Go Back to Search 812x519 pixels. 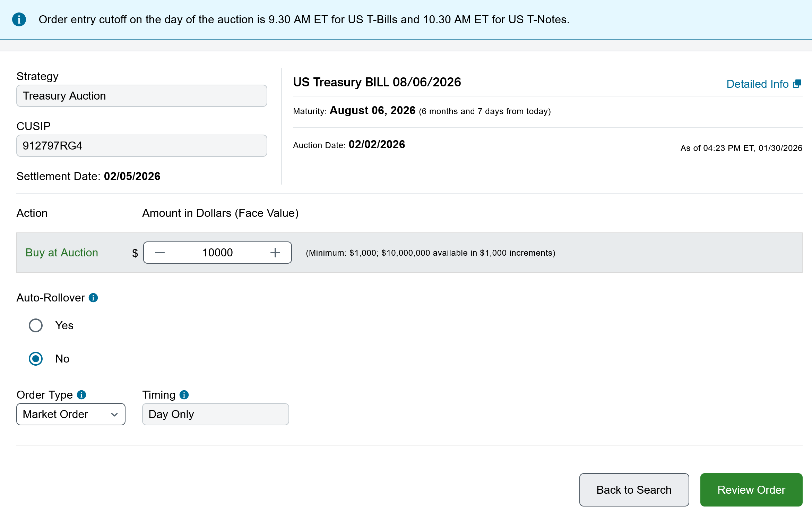634,490
